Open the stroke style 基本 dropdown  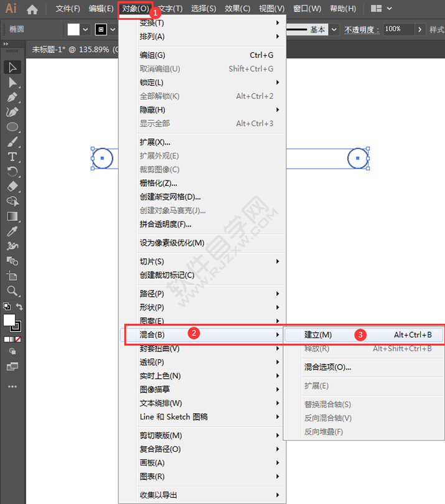pyautogui.click(x=334, y=30)
